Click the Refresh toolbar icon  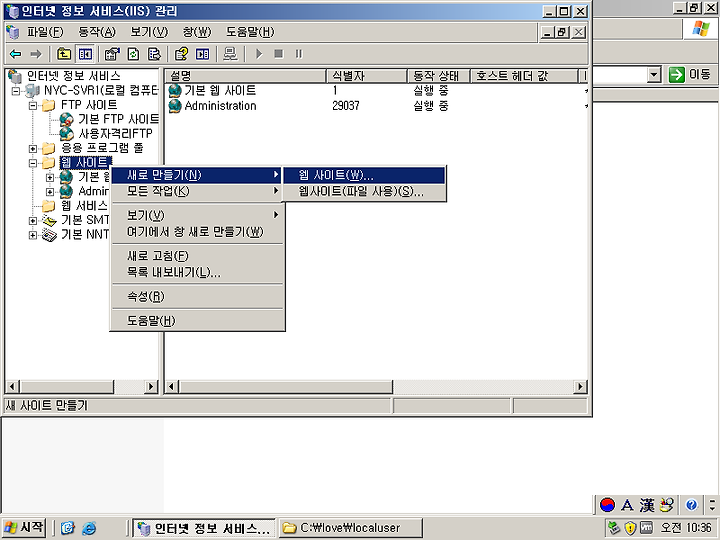point(133,54)
